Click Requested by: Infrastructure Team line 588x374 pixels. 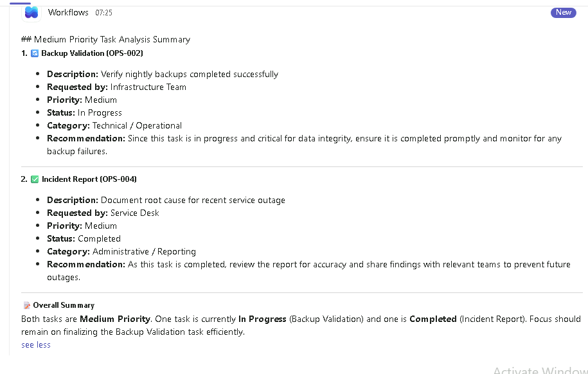[x=116, y=87]
